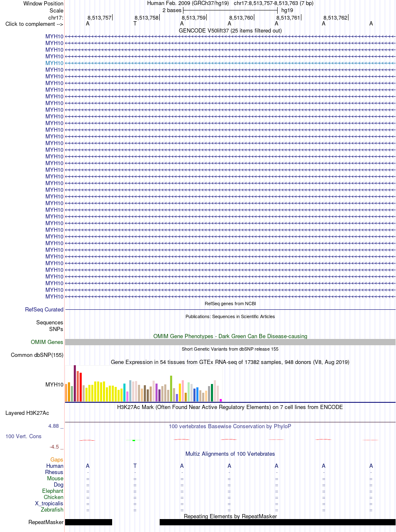Image resolution: width=396 pixels, height=532 pixels.
Task: Click 'Short Genetic Variants from dbSNP release 155'
Action: [230, 349]
